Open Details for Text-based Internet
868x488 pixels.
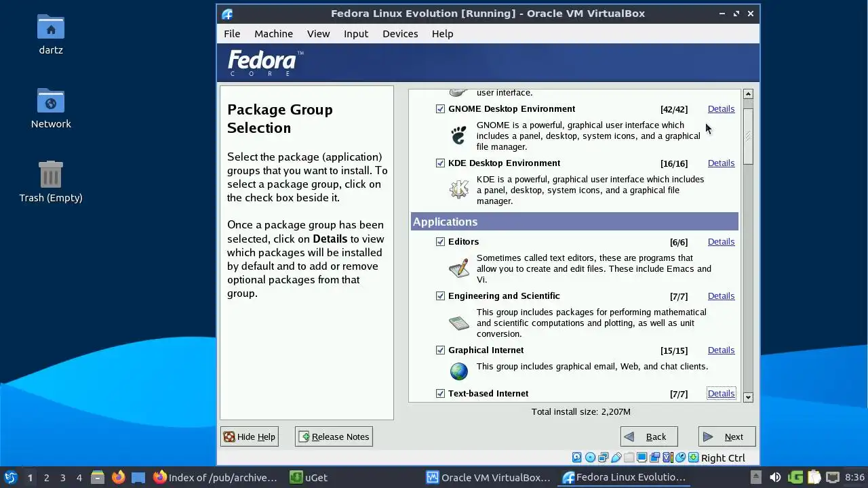[721, 393]
